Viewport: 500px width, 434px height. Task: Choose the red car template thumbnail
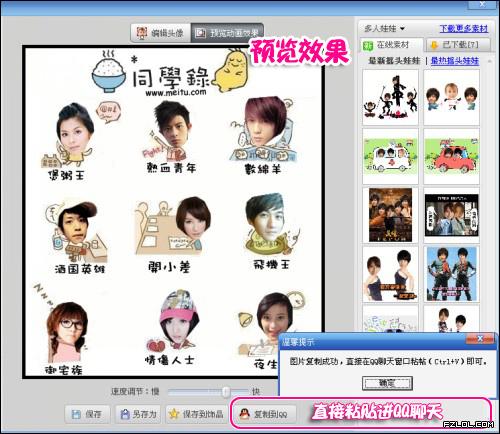452,156
